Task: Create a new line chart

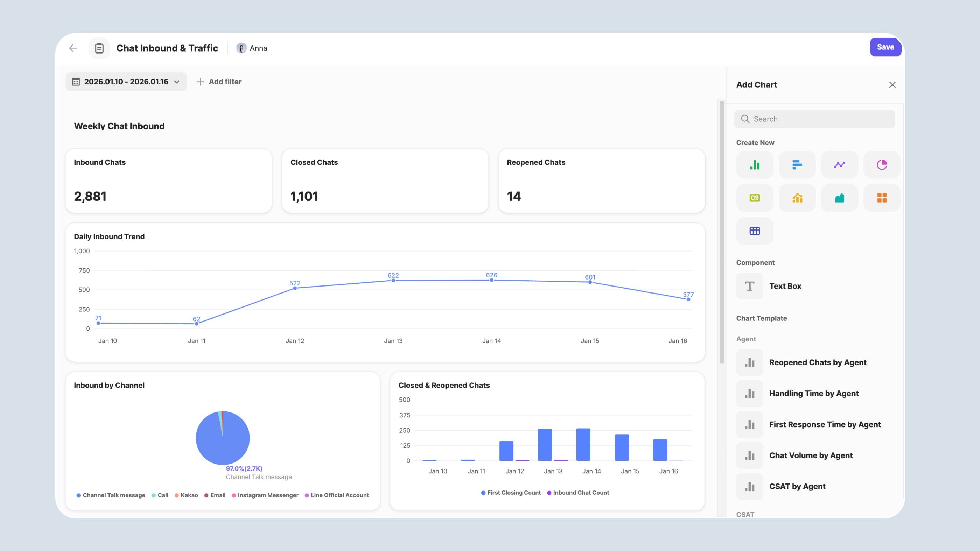Action: 839,165
